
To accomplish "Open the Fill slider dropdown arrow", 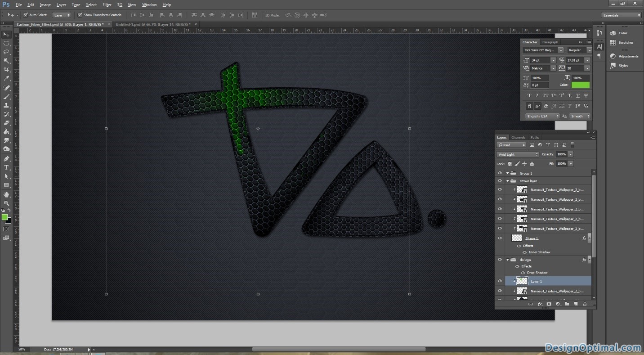I will (571, 164).
